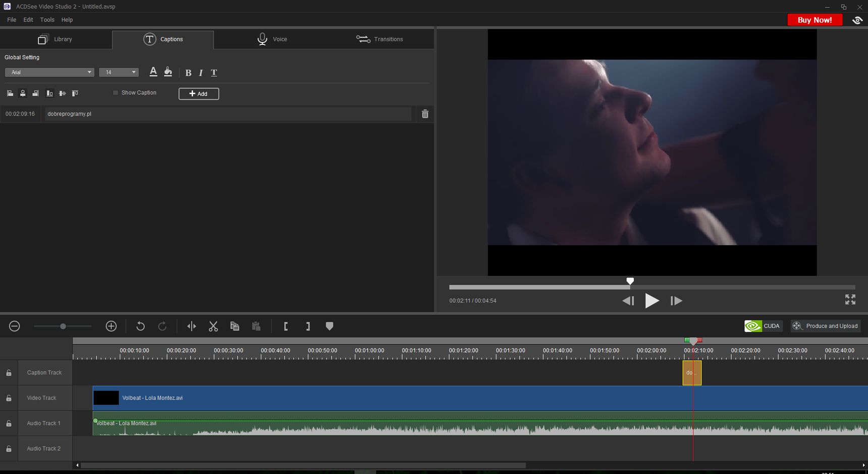This screenshot has height=474, width=868.
Task: Toggle lock on the Video Track
Action: [x=9, y=398]
